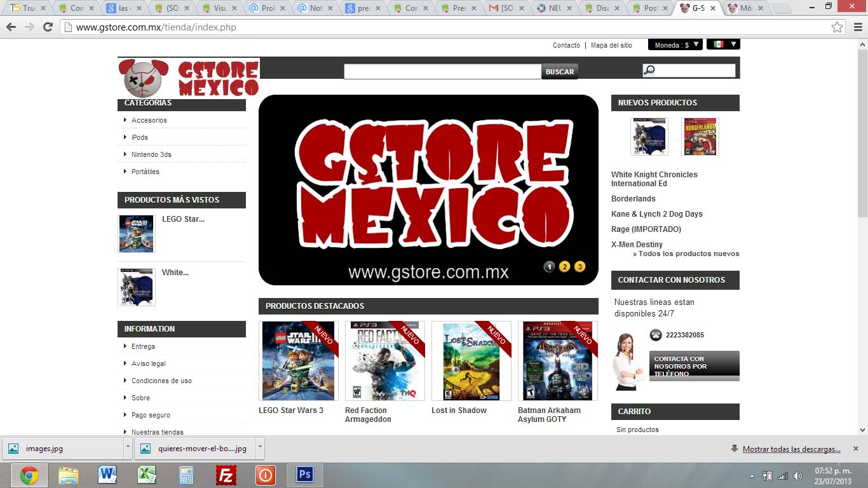The width and height of the screenshot is (868, 488).
Task: Show banner slide 1
Action: click(550, 267)
